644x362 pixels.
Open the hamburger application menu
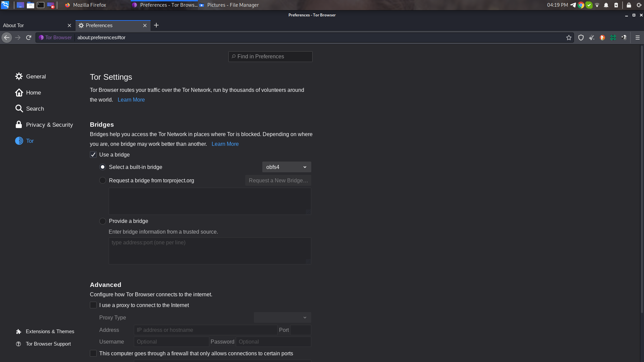pos(638,38)
